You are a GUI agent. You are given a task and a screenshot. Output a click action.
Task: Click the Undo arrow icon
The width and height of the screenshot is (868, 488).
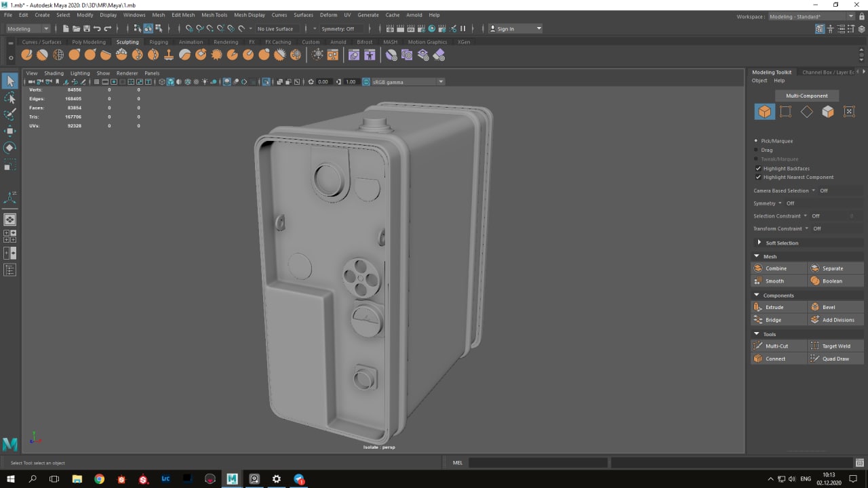(x=97, y=28)
